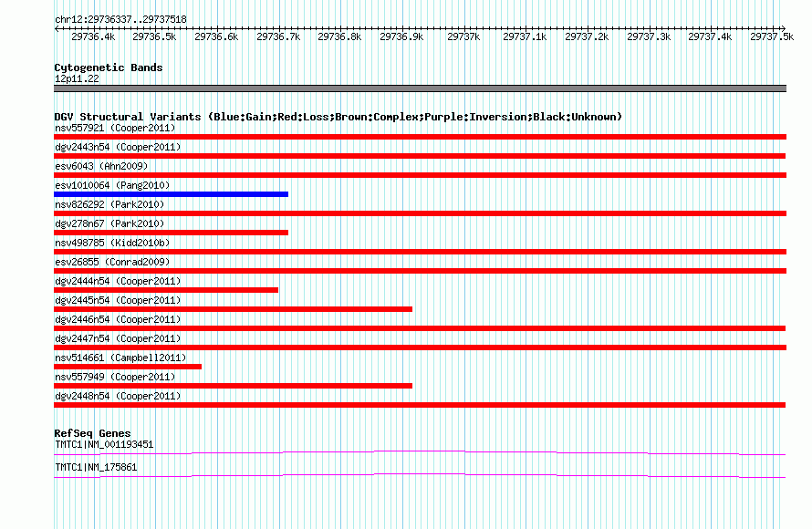Viewport: 812px width, 529px height.
Task: Click the TMTC1|NM_001193451 gene label
Action: point(104,444)
